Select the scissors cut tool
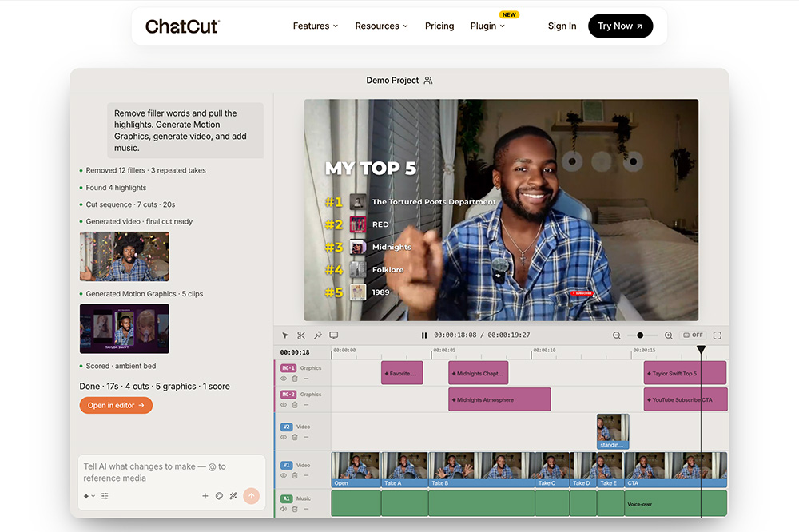Image resolution: width=799 pixels, height=532 pixels. coord(301,335)
